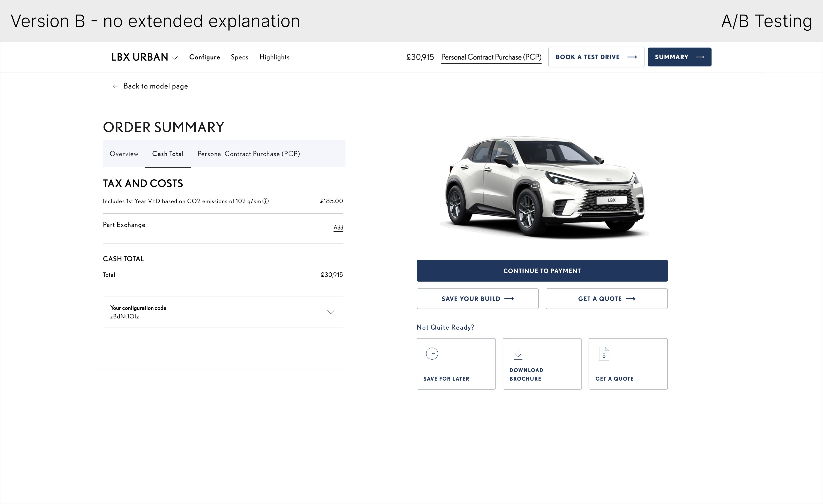This screenshot has height=504, width=823.
Task: Open the PCP finance selector in header
Action: [x=491, y=57]
